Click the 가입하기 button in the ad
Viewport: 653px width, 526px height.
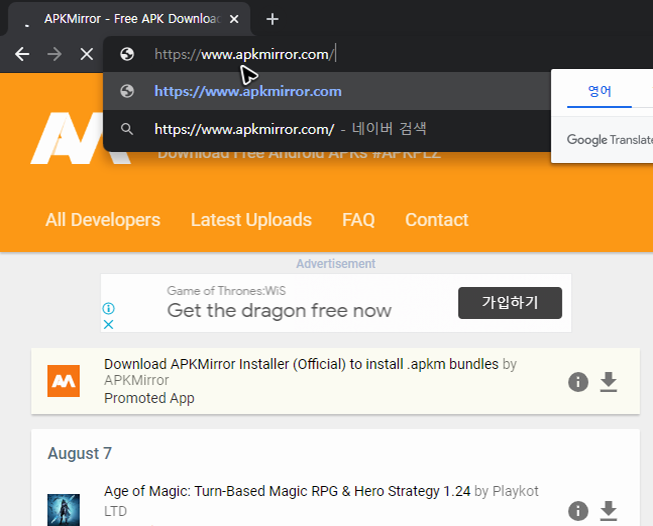(x=510, y=303)
